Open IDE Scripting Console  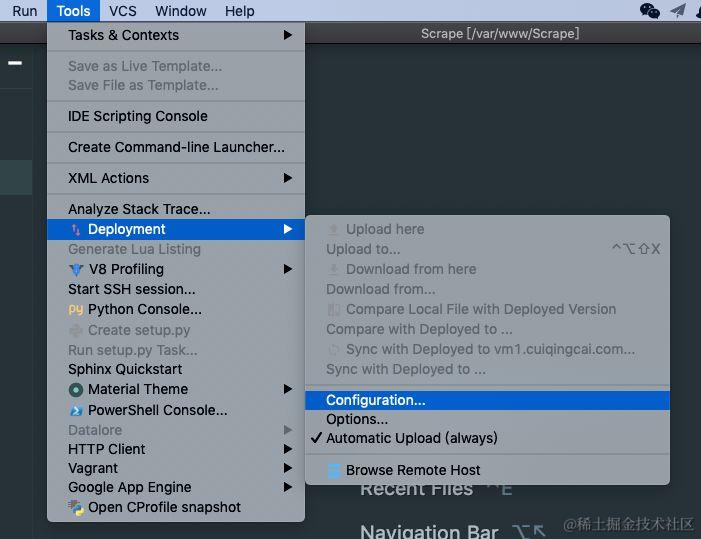(x=176, y=116)
